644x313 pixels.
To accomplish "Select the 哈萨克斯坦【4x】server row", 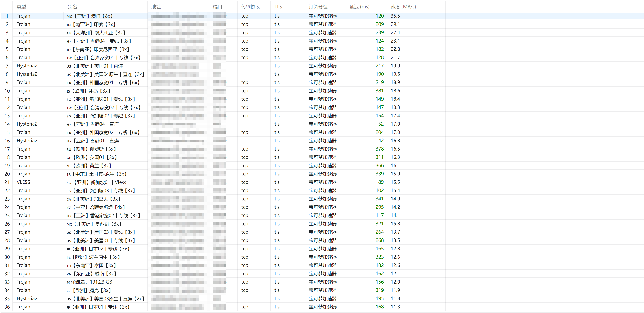I will [322, 207].
